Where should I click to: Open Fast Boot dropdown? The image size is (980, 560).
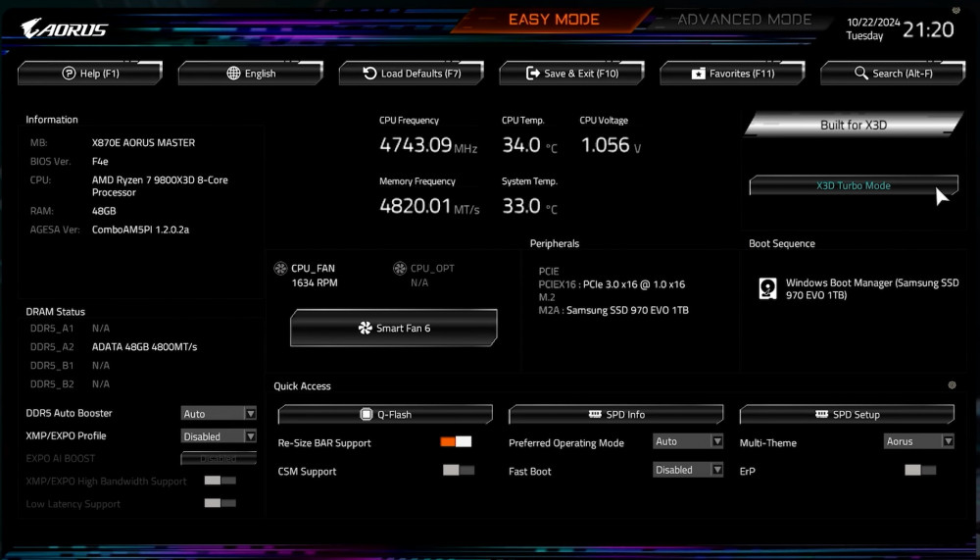[688, 469]
